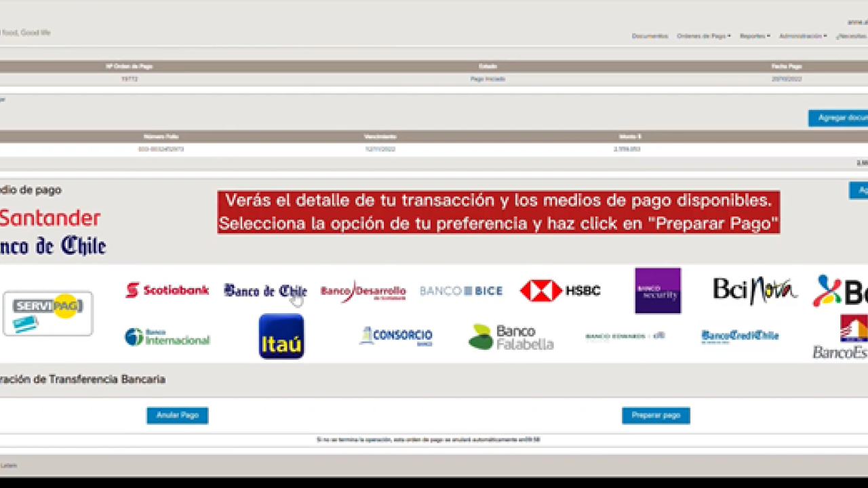This screenshot has height=488, width=868.
Task: Click the Vencimiento column header
Action: [380, 136]
